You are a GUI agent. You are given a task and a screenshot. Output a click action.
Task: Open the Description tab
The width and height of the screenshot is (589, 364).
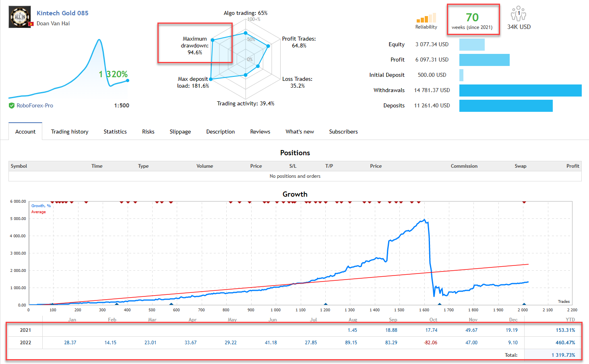pos(220,132)
